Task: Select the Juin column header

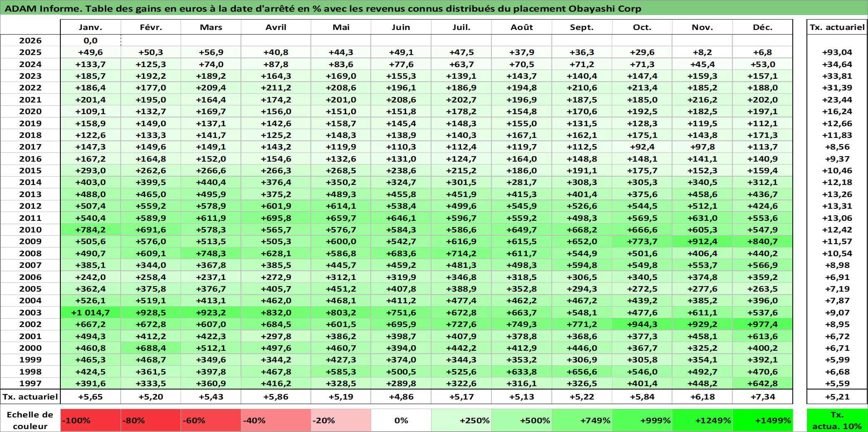Action: pos(401,27)
